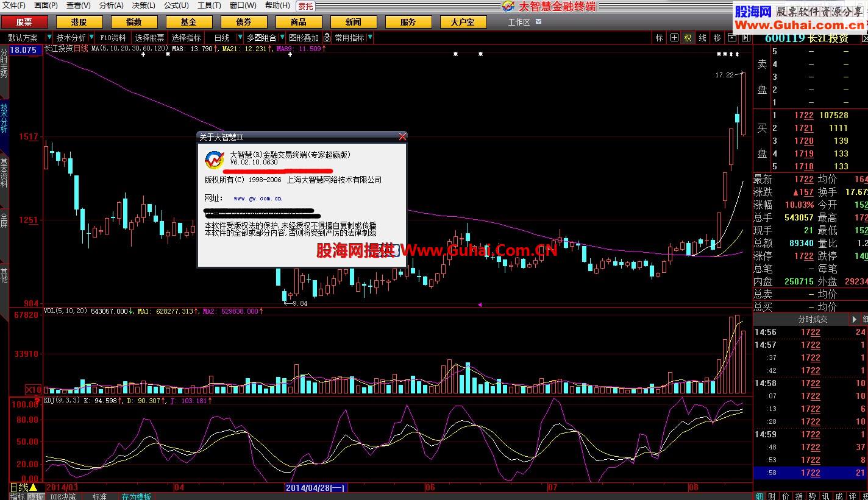Select the 股票 stocks tab
868x500 pixels.
point(24,22)
